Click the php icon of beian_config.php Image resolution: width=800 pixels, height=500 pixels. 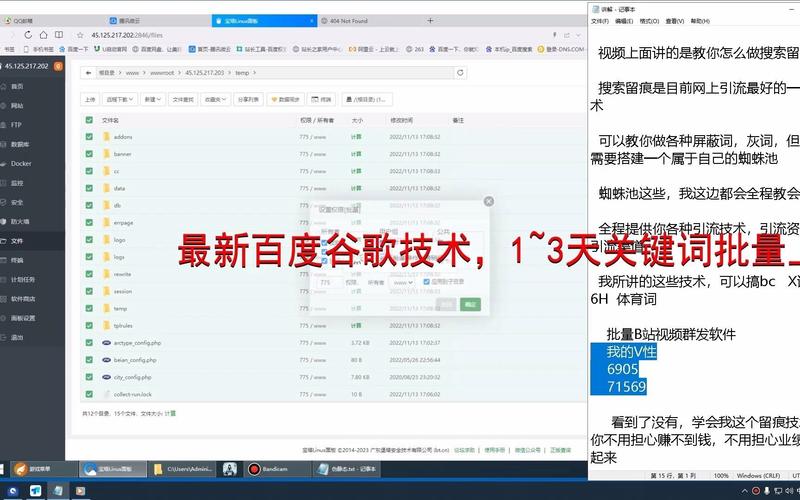pyautogui.click(x=106, y=360)
